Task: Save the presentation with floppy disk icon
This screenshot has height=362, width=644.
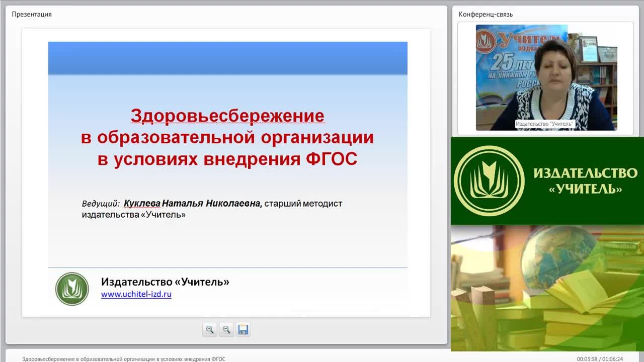Action: (x=243, y=329)
